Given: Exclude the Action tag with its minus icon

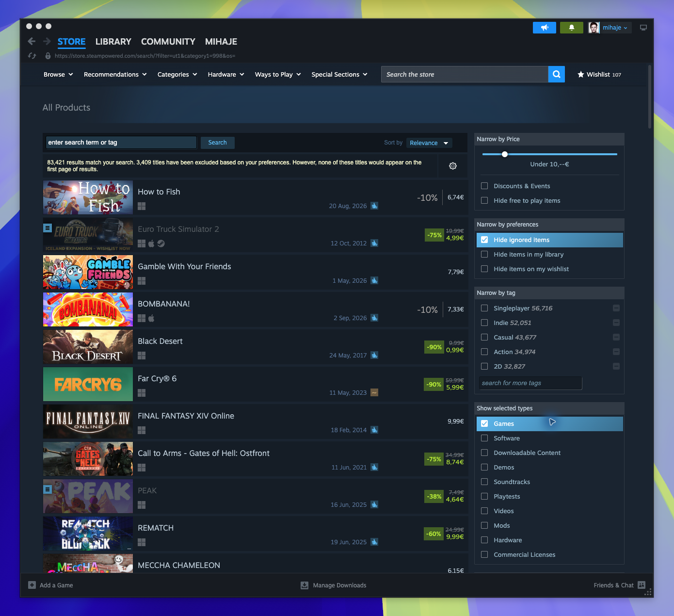Looking at the screenshot, I should pyautogui.click(x=616, y=352).
